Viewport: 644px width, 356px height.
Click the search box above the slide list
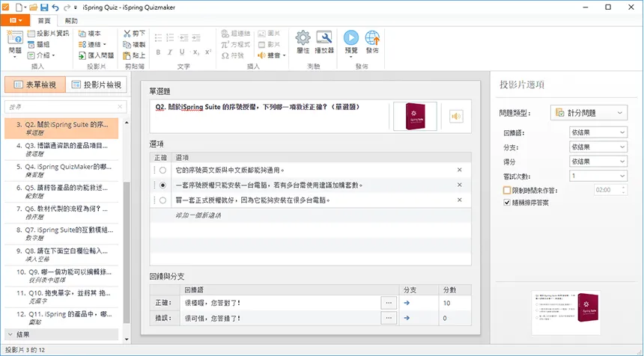(x=66, y=107)
